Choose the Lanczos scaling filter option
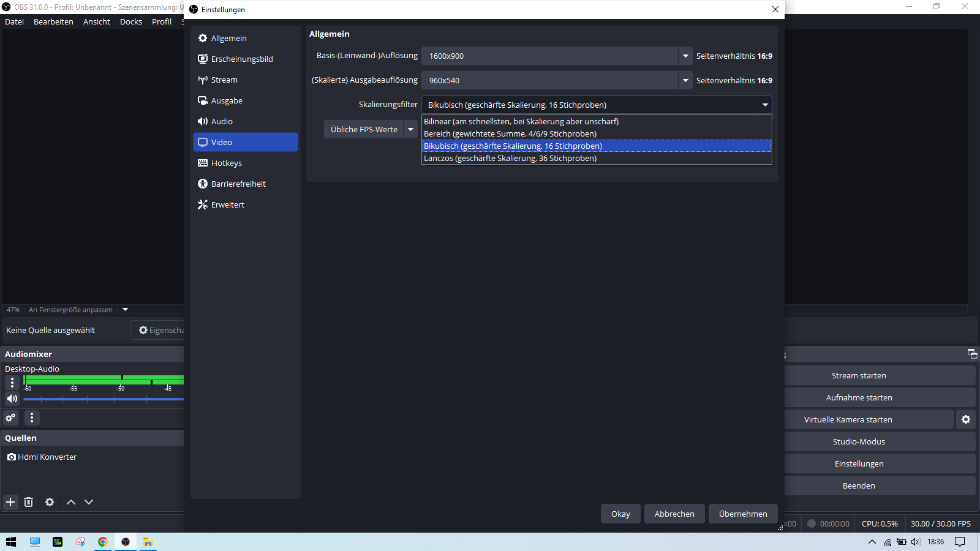Screen dimensions: 980x551 pos(597,158)
